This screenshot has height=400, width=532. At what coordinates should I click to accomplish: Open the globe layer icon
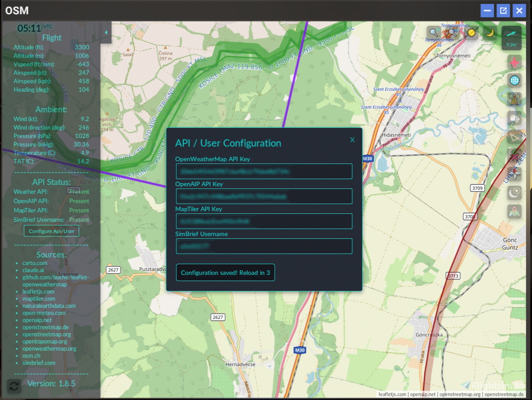pyautogui.click(x=515, y=81)
